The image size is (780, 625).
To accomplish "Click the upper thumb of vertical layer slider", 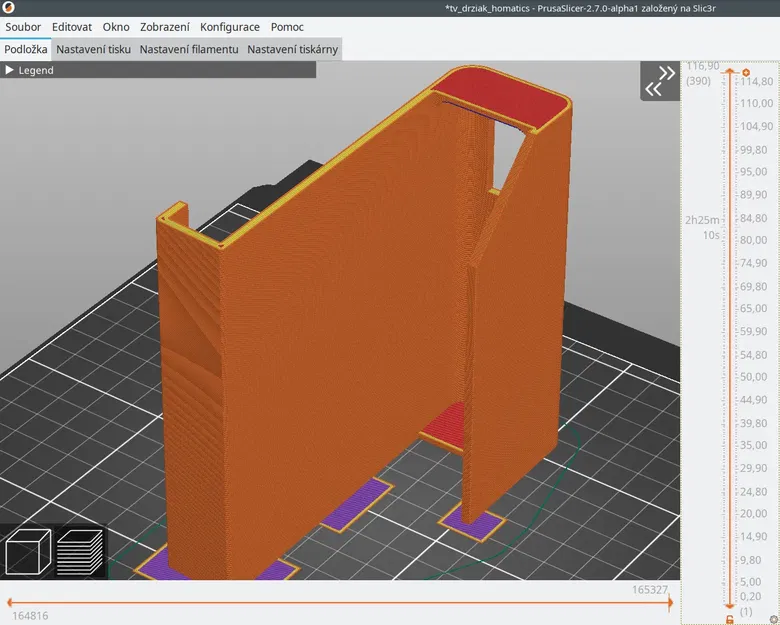I will point(730,72).
